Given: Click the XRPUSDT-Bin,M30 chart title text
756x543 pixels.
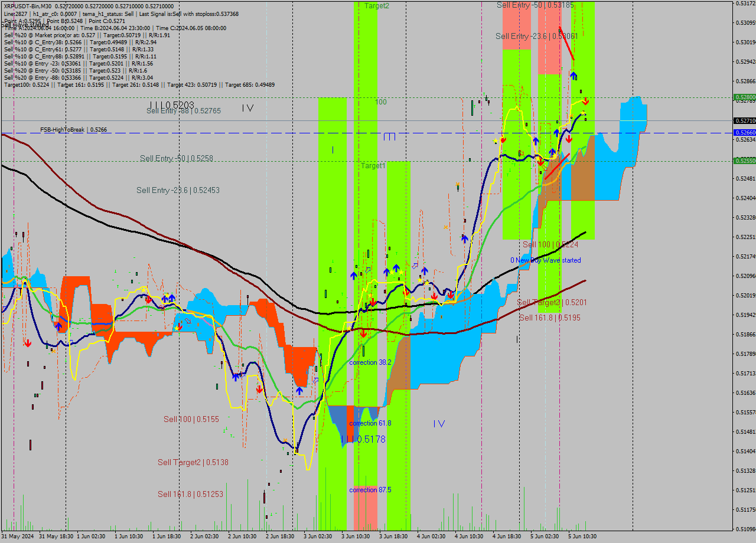Looking at the screenshot, I should [x=28, y=6].
